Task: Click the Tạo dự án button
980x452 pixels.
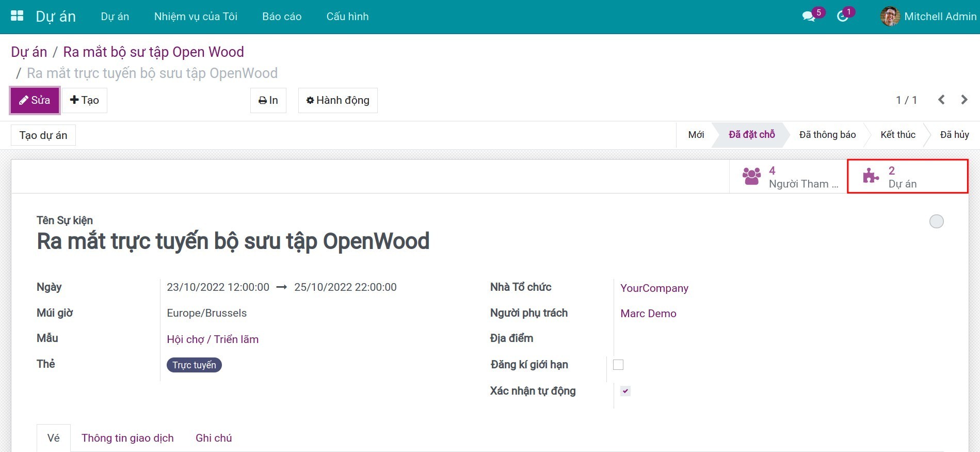Action: coord(43,135)
